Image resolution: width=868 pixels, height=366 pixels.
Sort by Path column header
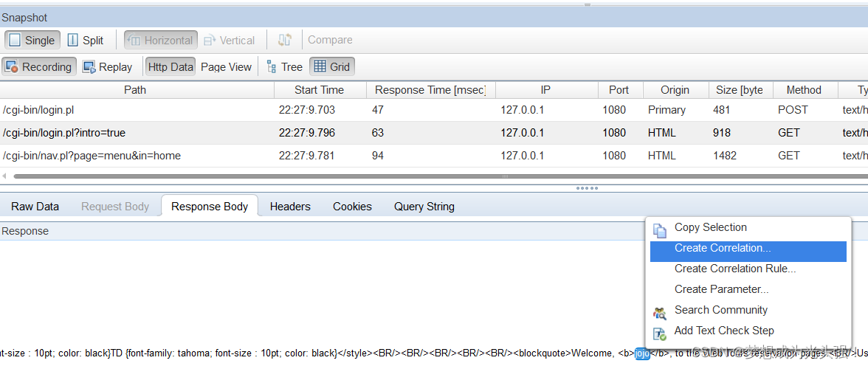point(137,90)
